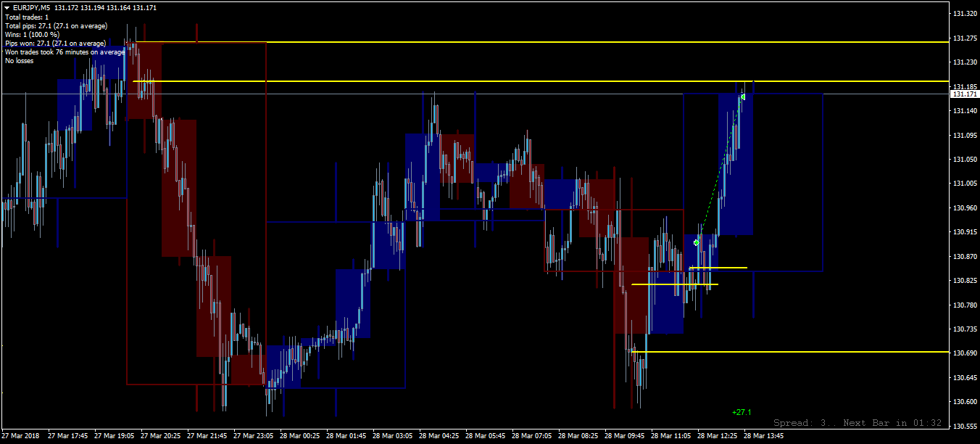The image size is (980, 444).
Task: Click the triangle arrow before EURJPY,M5
Action: click(7, 8)
